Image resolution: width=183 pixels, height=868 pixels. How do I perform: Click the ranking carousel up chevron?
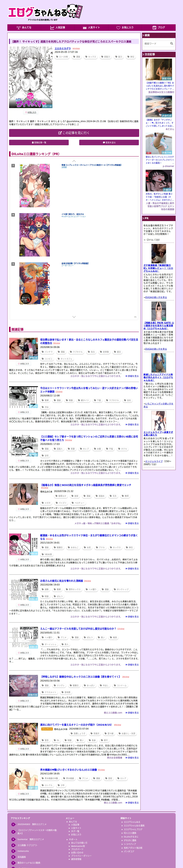click(x=74, y=161)
